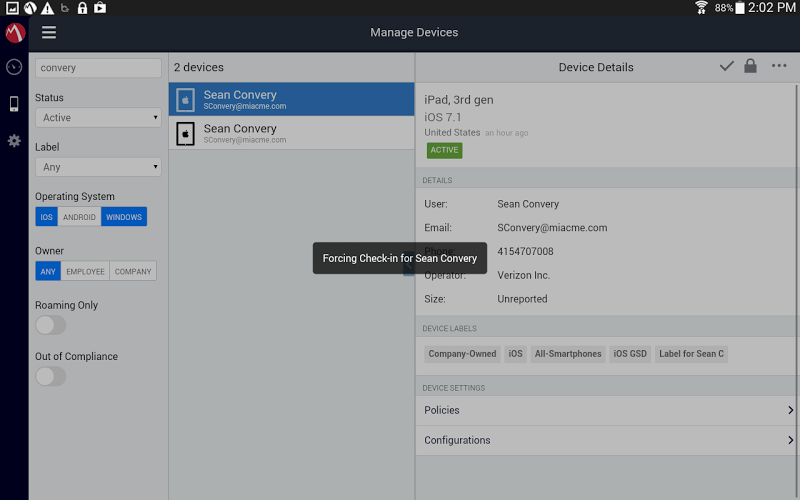Viewport: 800px width, 500px height.
Task: Tap the phone number 4154707008
Action: click(x=525, y=252)
